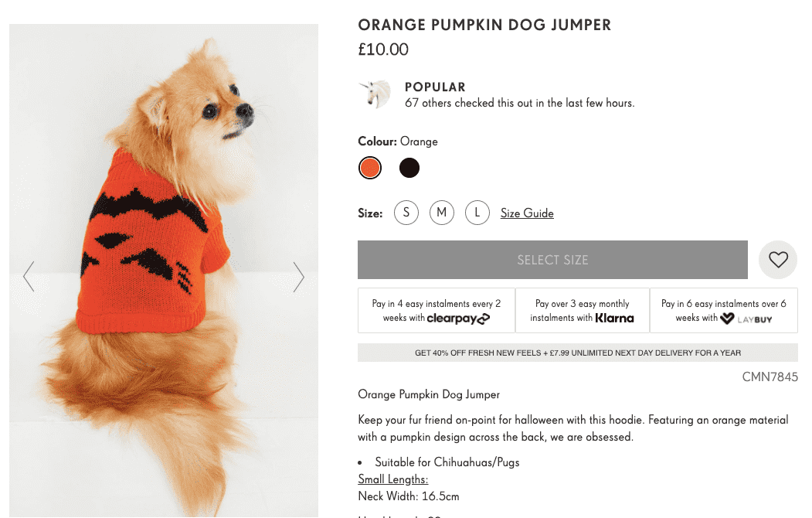This screenshot has height=518, width=812.
Task: Select size M
Action: point(442,213)
